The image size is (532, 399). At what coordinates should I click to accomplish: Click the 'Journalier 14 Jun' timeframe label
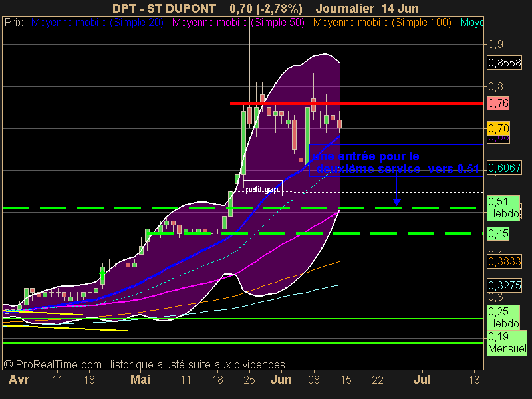point(367,8)
